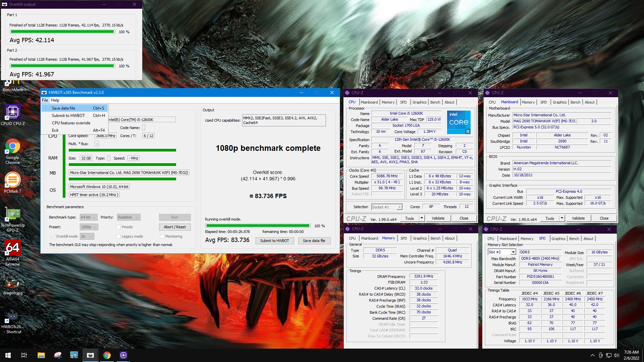This screenshot has width=644, height=362.
Task: Choose Submit to HWBOT menu entry
Action: tap(74, 116)
